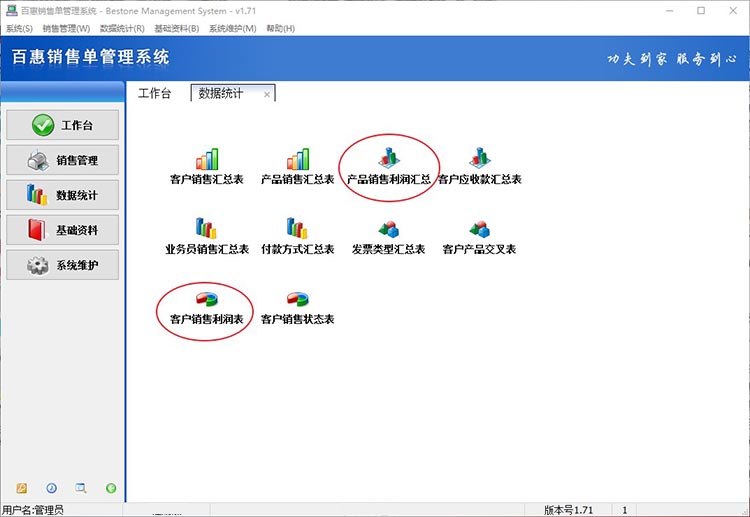Click the window magnifier icon in sidebar footer
This screenshot has height=517, width=750.
[81, 488]
